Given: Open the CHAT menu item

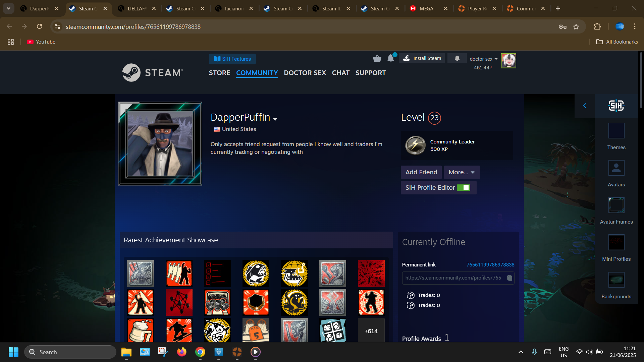Looking at the screenshot, I should pos(341,73).
